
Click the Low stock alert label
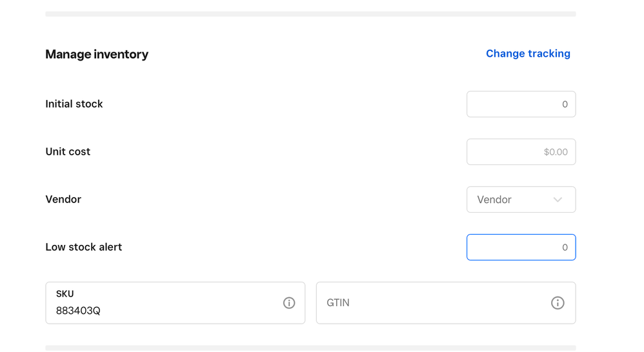[83, 247]
